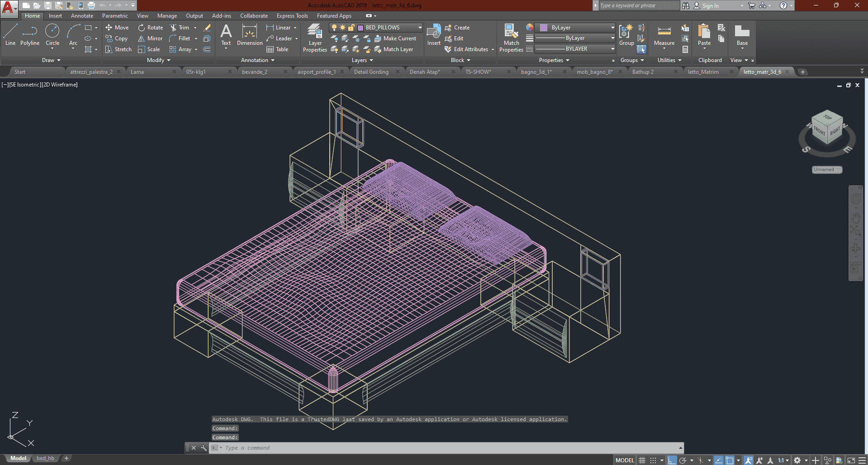Expand the Modify panel flyout
Viewport: 868px width, 465px height.
tap(159, 60)
